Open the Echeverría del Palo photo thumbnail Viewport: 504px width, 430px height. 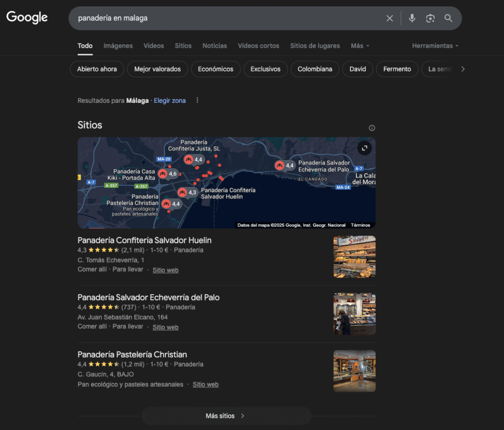click(x=354, y=314)
